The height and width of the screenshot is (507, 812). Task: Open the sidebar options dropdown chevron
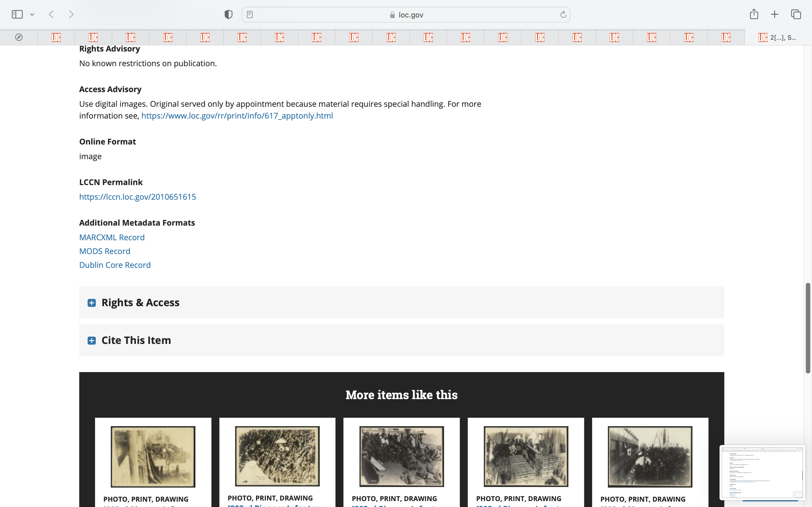click(x=32, y=14)
